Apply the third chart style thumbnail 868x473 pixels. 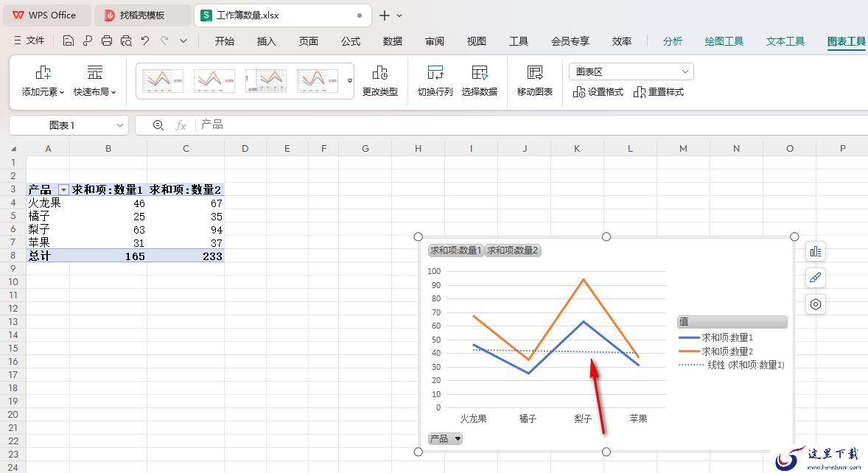pyautogui.click(x=266, y=81)
